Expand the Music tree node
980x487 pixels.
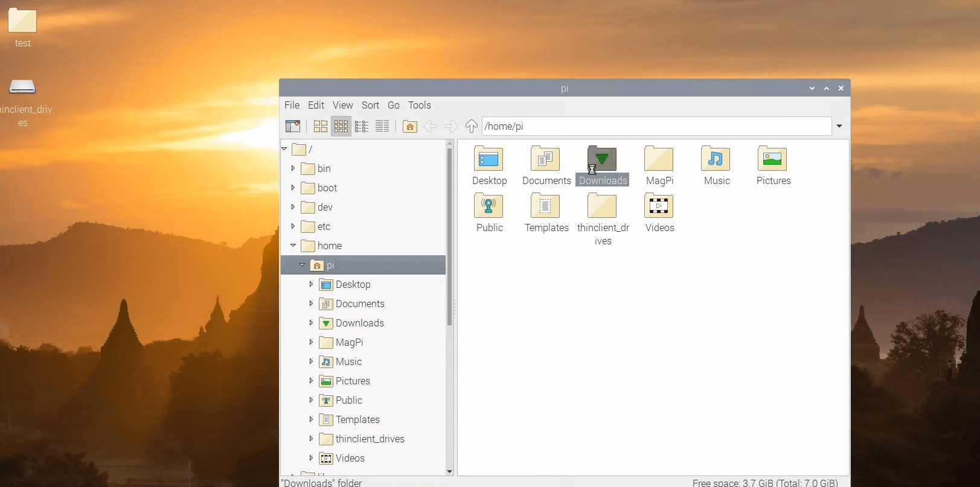[312, 361]
